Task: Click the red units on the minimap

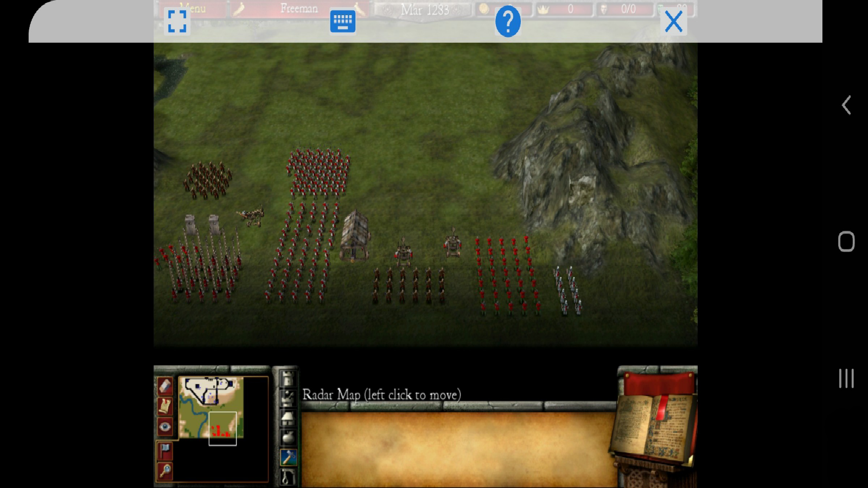Action: [220, 432]
